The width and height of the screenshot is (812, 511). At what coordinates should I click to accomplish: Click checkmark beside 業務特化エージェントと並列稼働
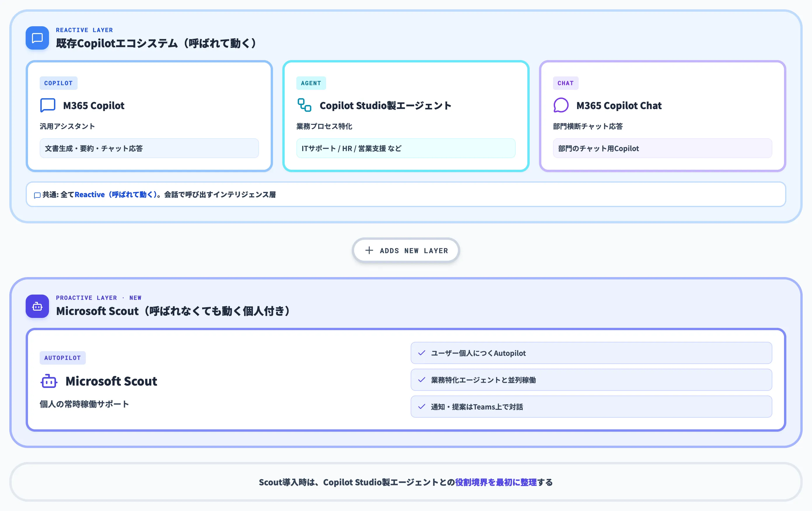(421, 380)
